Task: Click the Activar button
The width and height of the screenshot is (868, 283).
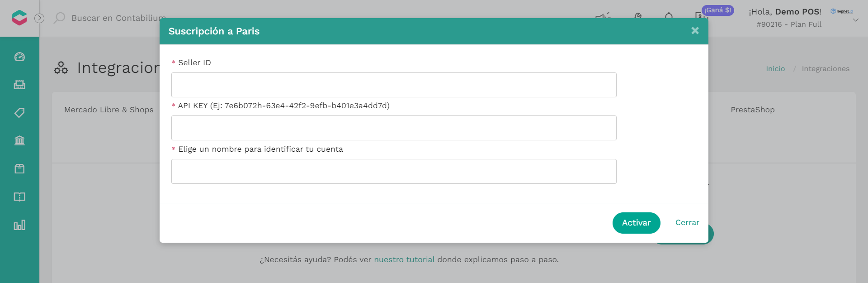Action: 637,223
